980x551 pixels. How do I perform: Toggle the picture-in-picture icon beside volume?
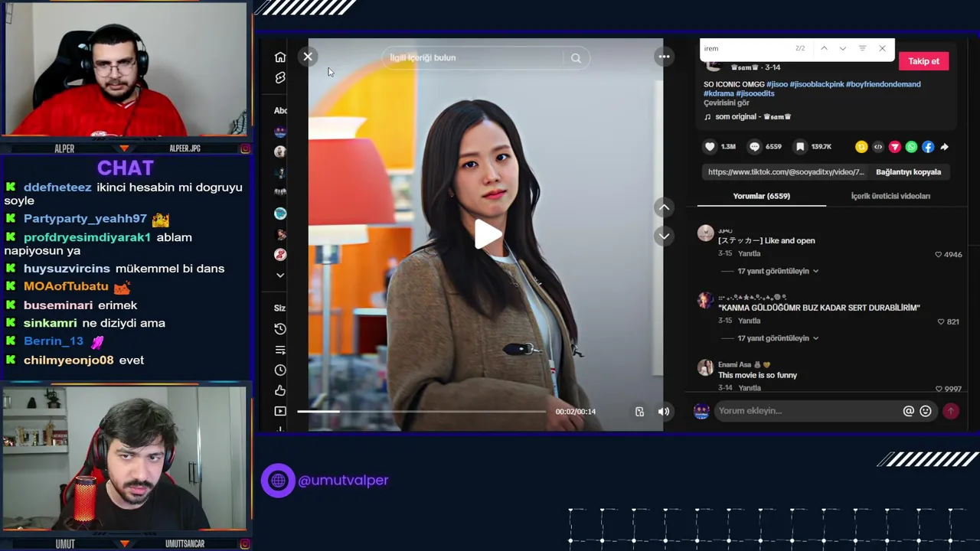pos(639,412)
